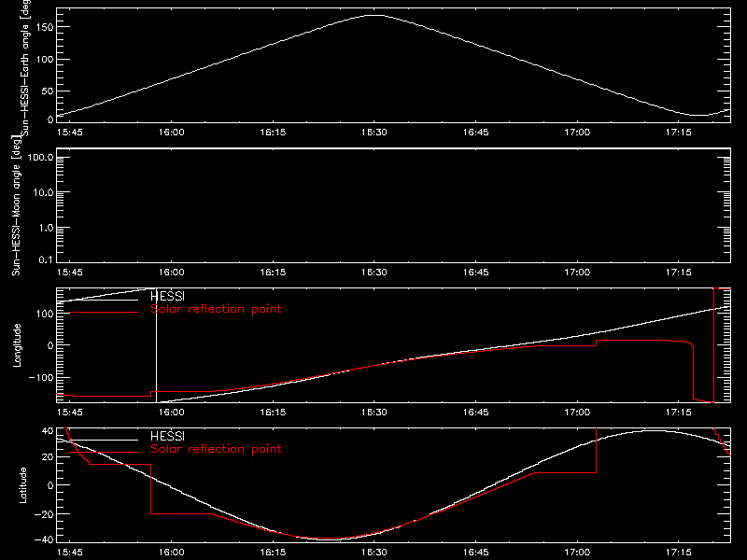Viewport: 747px width, 560px height.
Task: Click 15:45 time label under Moon angle plot
Action: 69,273
